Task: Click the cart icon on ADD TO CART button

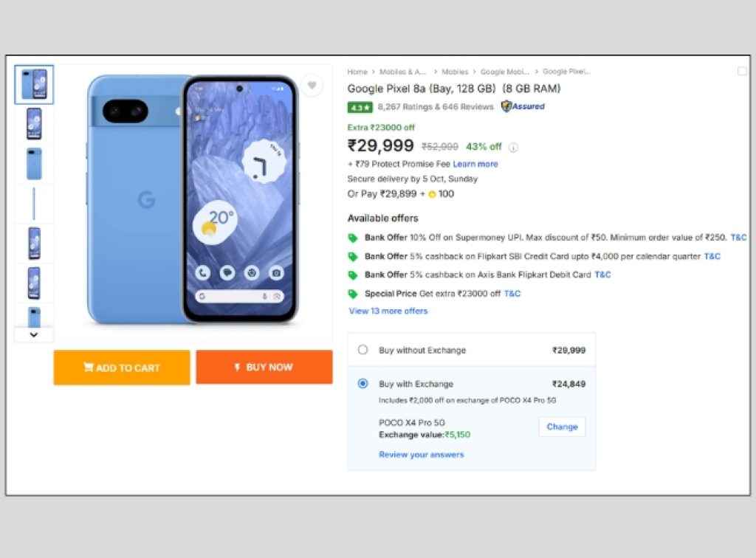Action: tap(87, 367)
